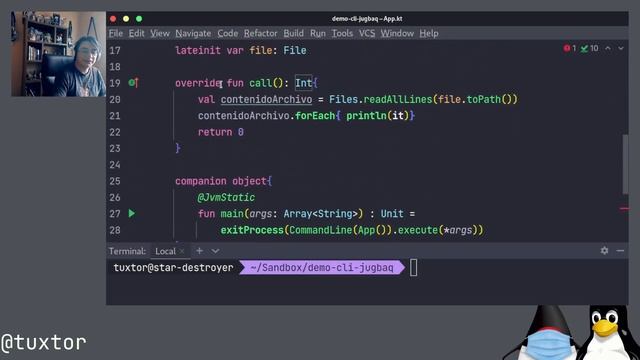
Task: Click the window title demo-cli-jugbaq – App.kt
Action: (x=367, y=19)
